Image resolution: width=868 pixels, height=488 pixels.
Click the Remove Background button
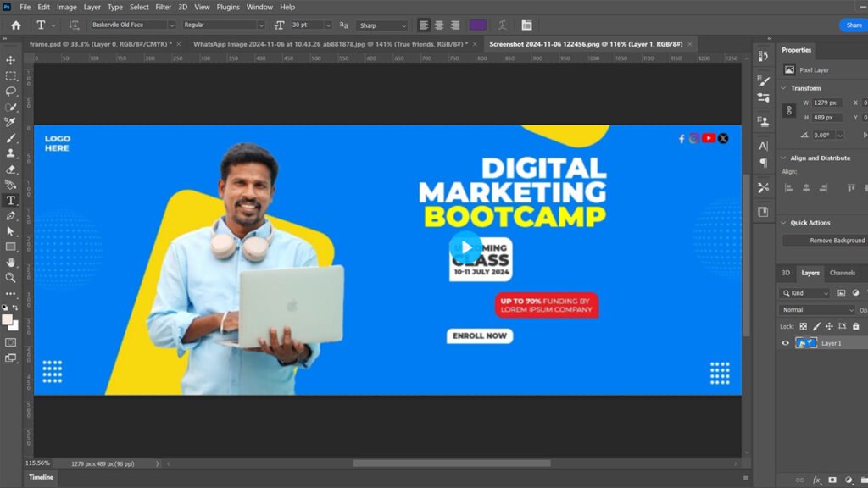coord(837,241)
